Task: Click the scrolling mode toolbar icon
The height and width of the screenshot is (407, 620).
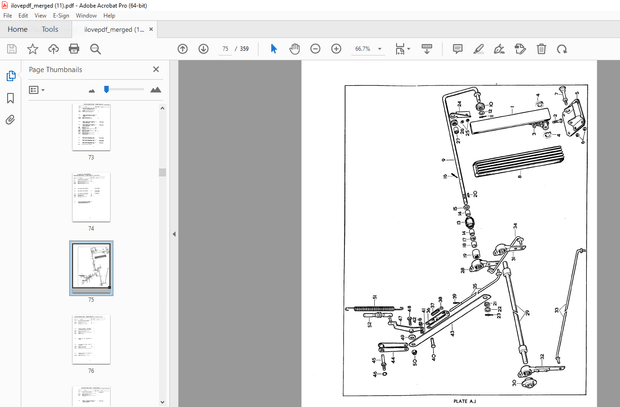Action: point(427,49)
